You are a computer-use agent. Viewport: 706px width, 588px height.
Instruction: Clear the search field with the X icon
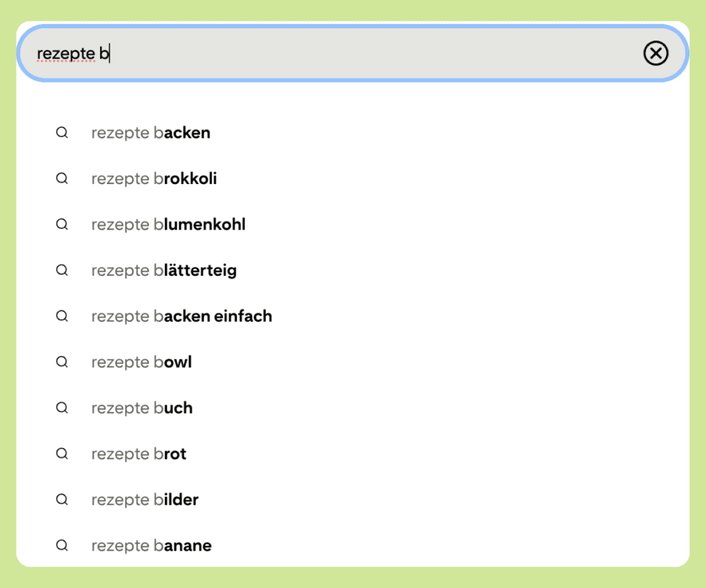[x=656, y=53]
